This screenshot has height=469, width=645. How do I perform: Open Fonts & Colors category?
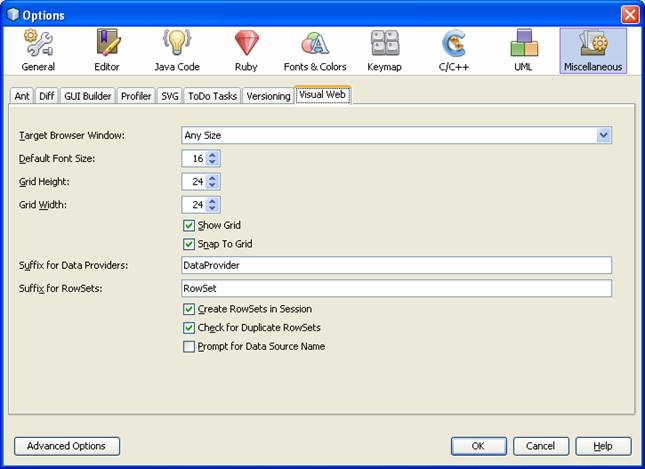315,50
